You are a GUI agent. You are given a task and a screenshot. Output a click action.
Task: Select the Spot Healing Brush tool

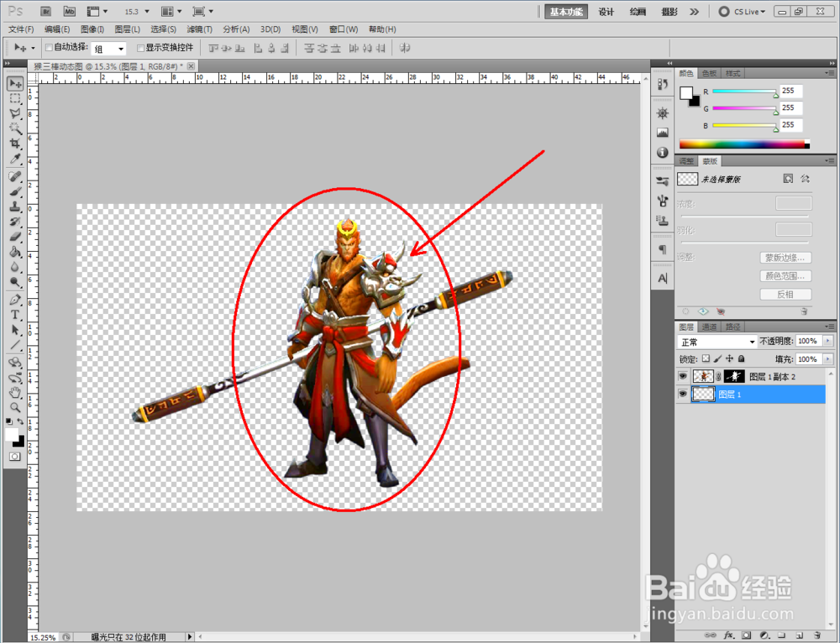[15, 176]
